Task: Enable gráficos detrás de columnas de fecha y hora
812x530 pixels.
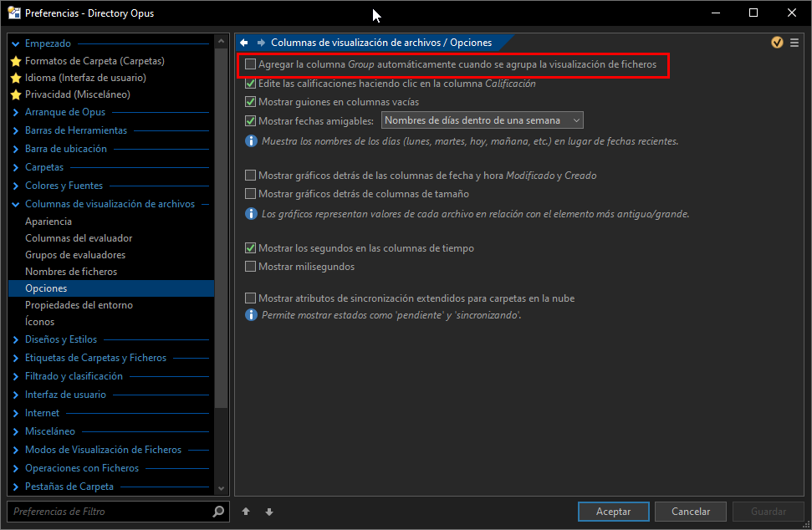Action: point(251,176)
